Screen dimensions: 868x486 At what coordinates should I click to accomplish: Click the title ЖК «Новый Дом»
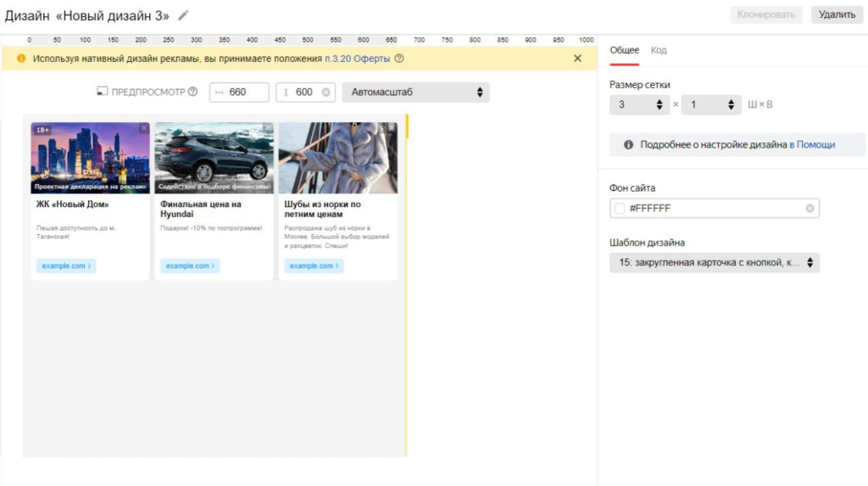[x=73, y=204]
